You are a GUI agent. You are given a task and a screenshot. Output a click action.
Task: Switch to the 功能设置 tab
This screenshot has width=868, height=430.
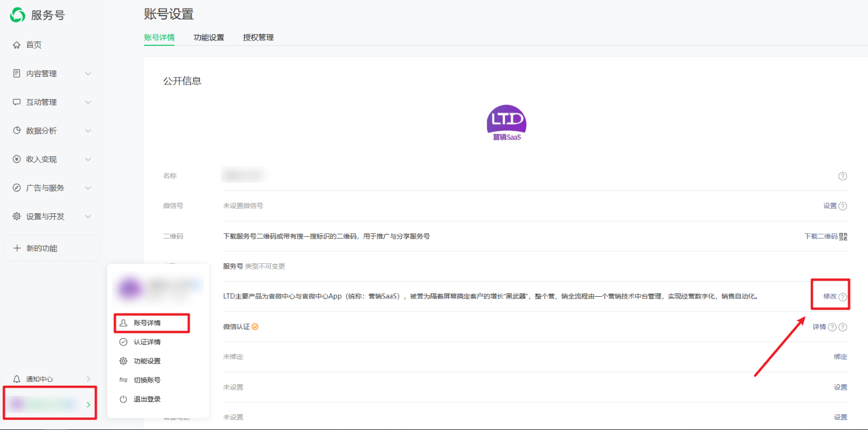pyautogui.click(x=208, y=38)
